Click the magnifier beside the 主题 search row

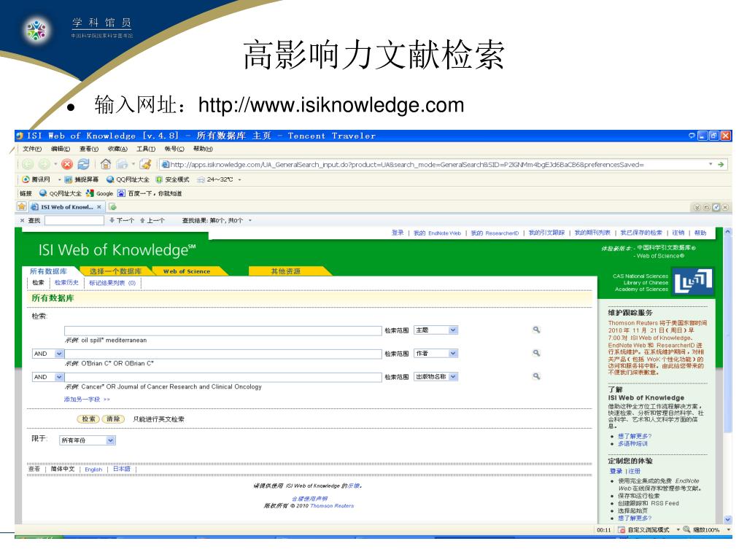click(x=536, y=330)
